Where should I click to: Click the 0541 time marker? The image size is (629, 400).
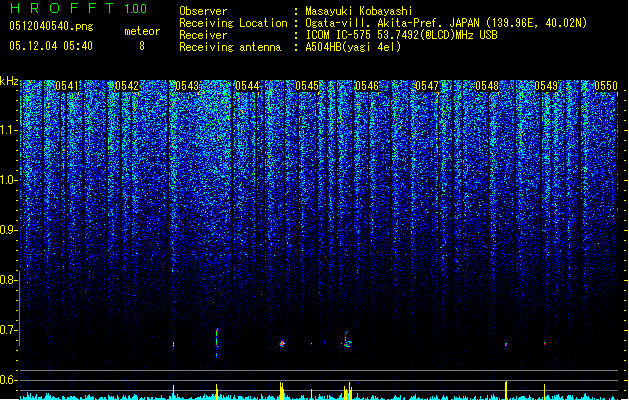point(67,86)
